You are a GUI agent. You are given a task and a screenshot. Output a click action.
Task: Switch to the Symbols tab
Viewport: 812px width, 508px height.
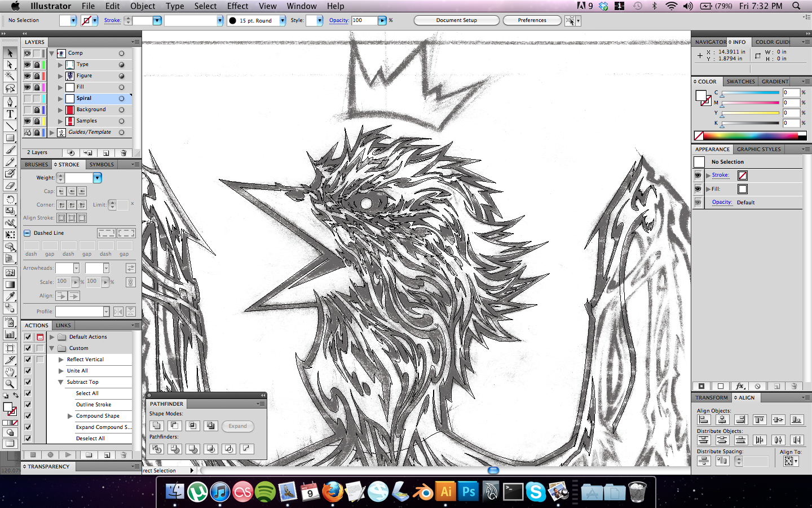click(101, 165)
